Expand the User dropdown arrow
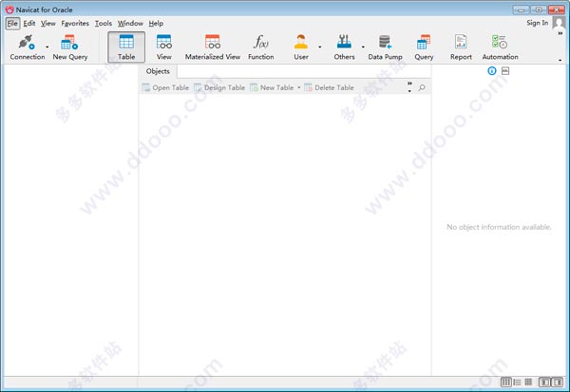Image resolution: width=570 pixels, height=392 pixels. pos(320,47)
